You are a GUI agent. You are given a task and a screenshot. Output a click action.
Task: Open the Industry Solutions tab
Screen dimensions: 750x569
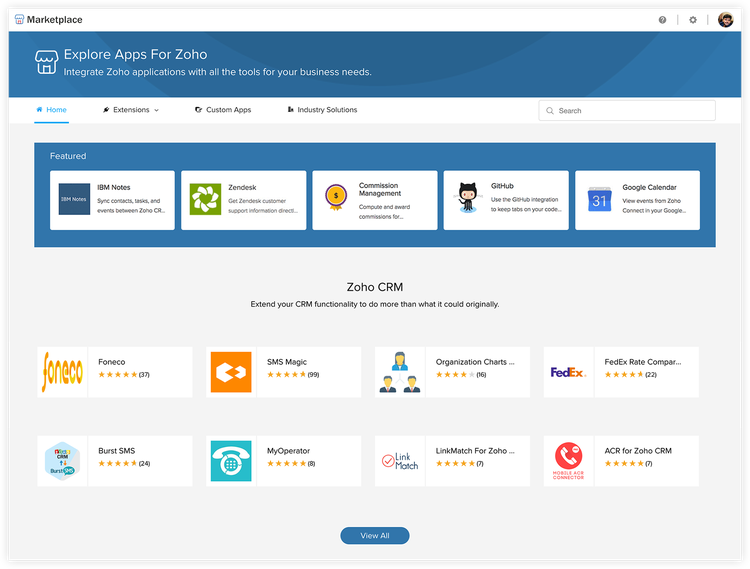(322, 109)
